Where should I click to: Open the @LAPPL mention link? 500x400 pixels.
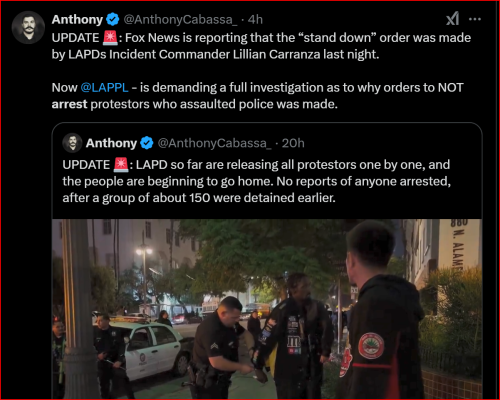pyautogui.click(x=104, y=88)
